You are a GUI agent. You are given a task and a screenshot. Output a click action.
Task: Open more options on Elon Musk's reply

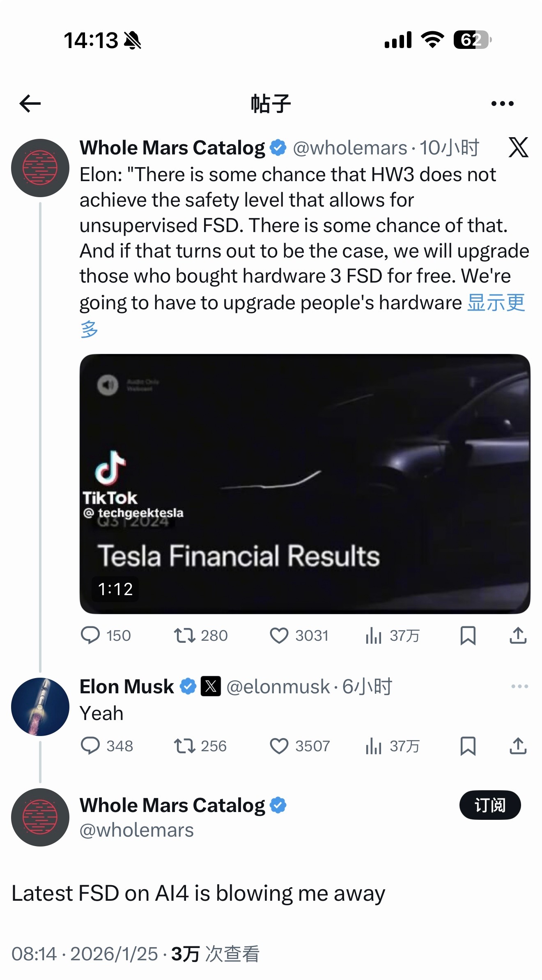pyautogui.click(x=519, y=686)
